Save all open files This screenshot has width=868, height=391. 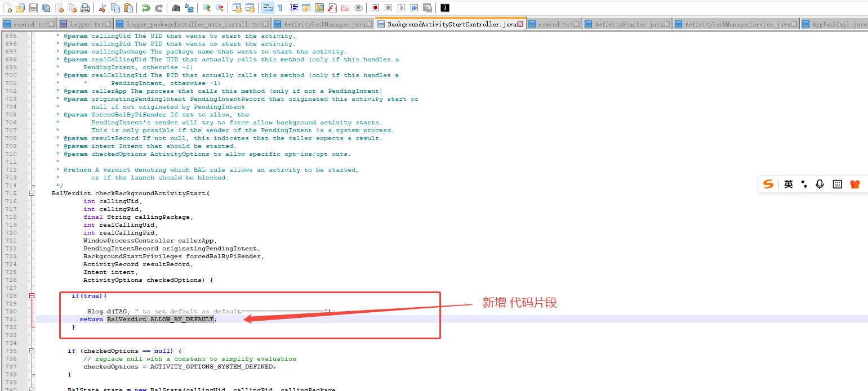point(46,8)
